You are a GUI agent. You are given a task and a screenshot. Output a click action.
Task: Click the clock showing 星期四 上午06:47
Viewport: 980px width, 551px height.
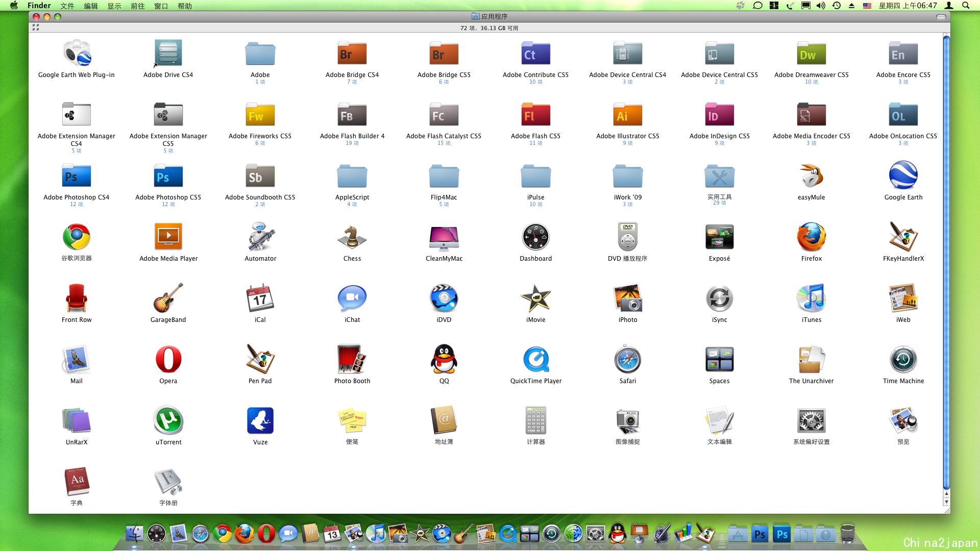pos(908,6)
